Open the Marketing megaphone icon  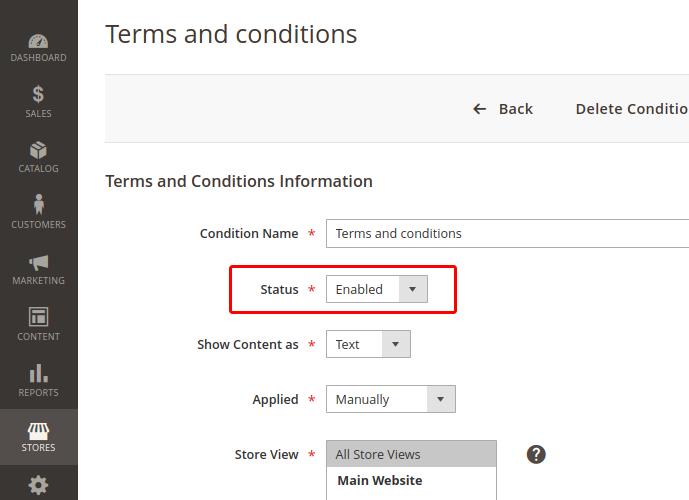(x=38, y=262)
